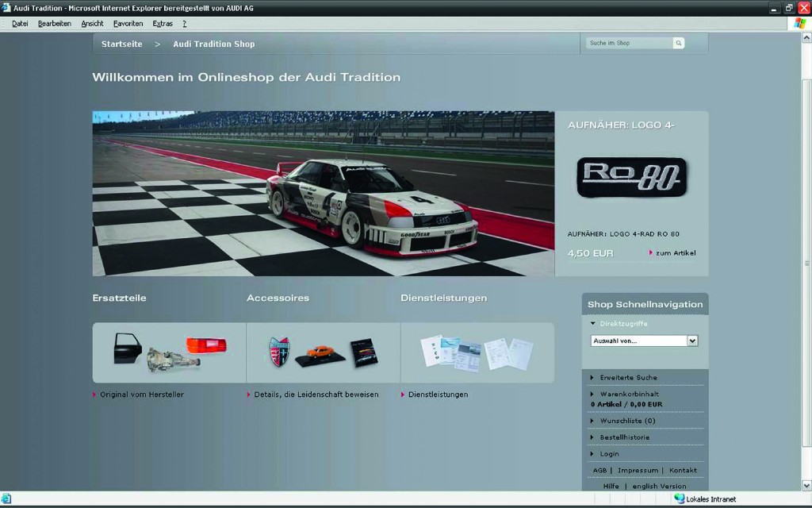Click the red arrow beside zum Artikel
The width and height of the screenshot is (812, 508).
pos(651,252)
